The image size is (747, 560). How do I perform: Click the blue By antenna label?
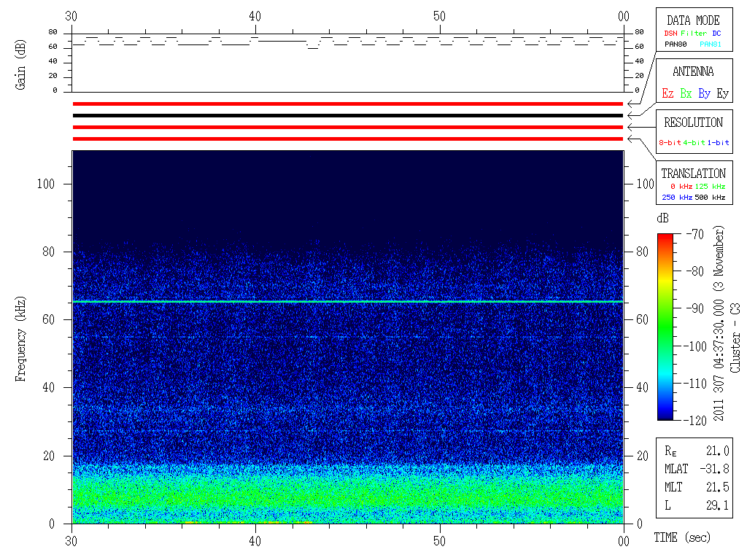click(704, 93)
